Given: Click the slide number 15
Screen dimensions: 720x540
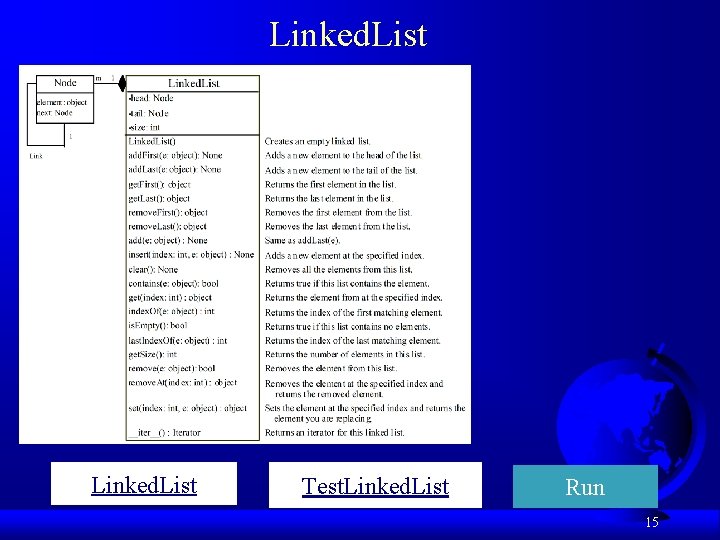Looking at the screenshot, I should pyautogui.click(x=652, y=522).
